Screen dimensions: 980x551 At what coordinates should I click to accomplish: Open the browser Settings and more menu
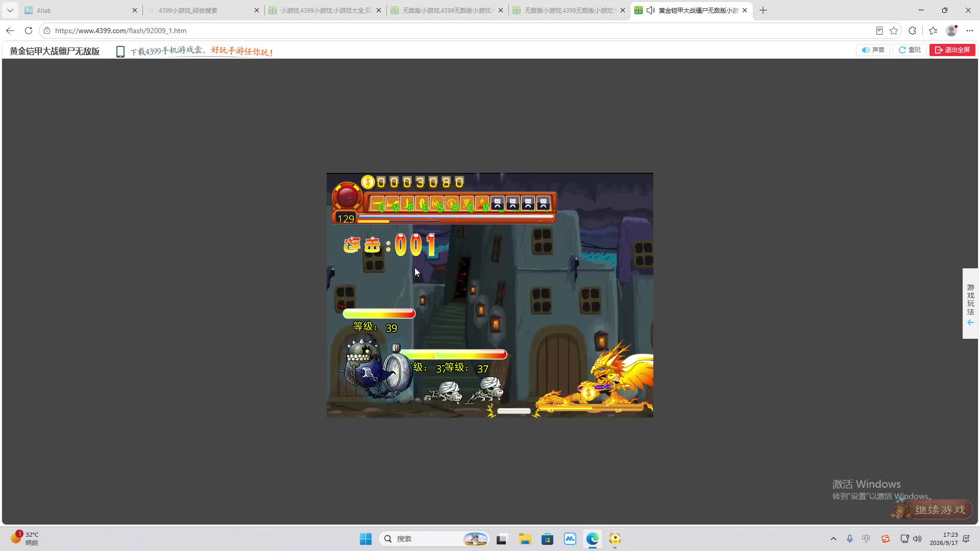(x=970, y=31)
